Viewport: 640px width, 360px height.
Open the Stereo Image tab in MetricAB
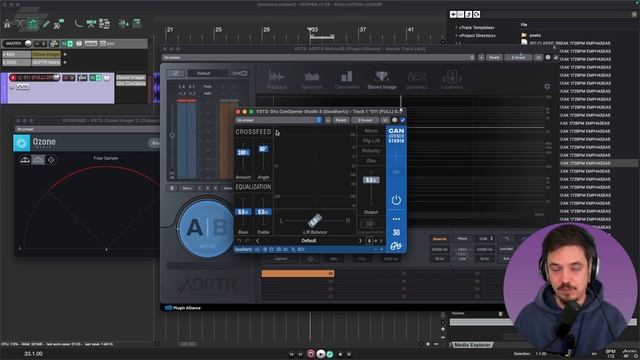382,80
